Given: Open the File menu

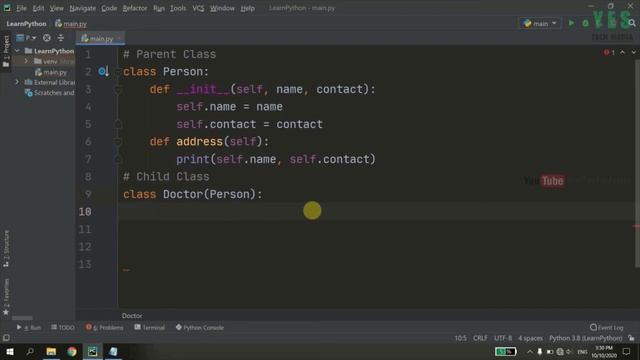Looking at the screenshot, I should pyautogui.click(x=21, y=8).
